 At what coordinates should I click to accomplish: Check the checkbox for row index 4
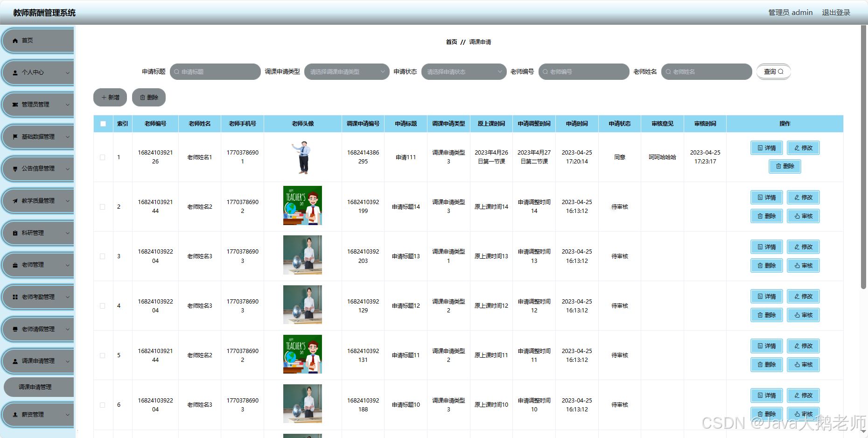click(103, 306)
